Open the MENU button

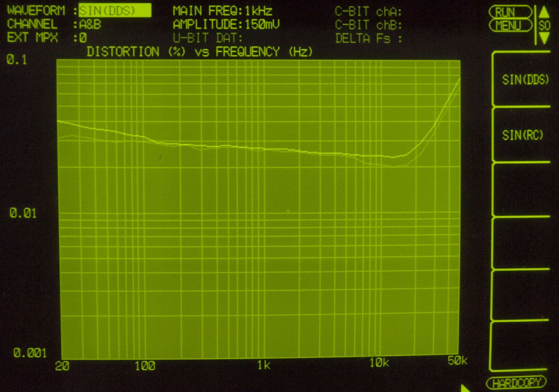point(510,25)
